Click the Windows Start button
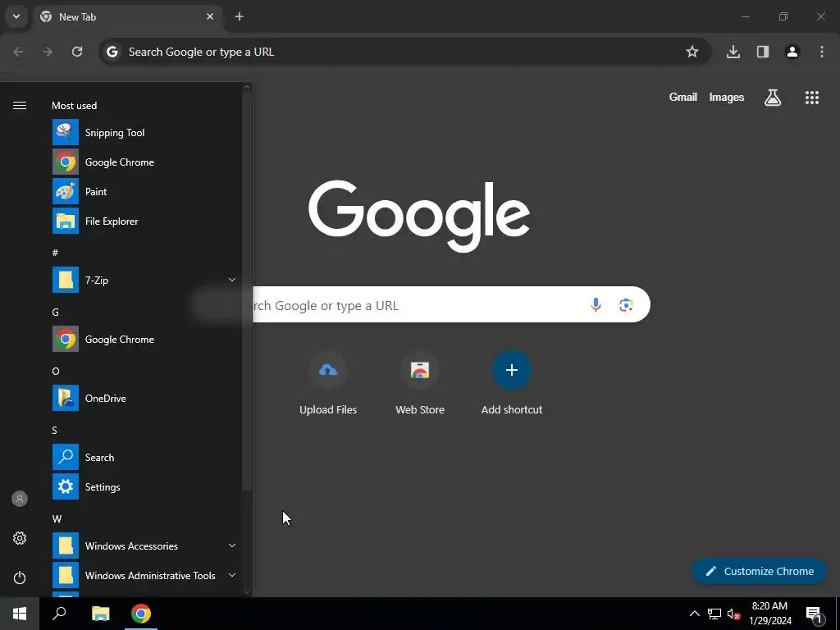 (x=20, y=614)
